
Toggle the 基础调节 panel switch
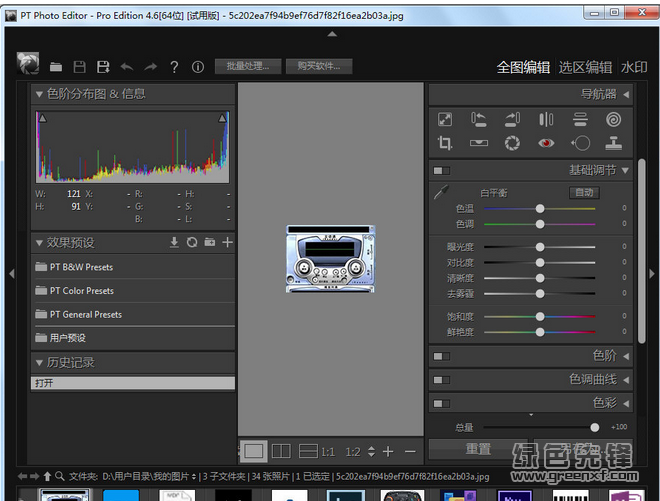click(441, 171)
